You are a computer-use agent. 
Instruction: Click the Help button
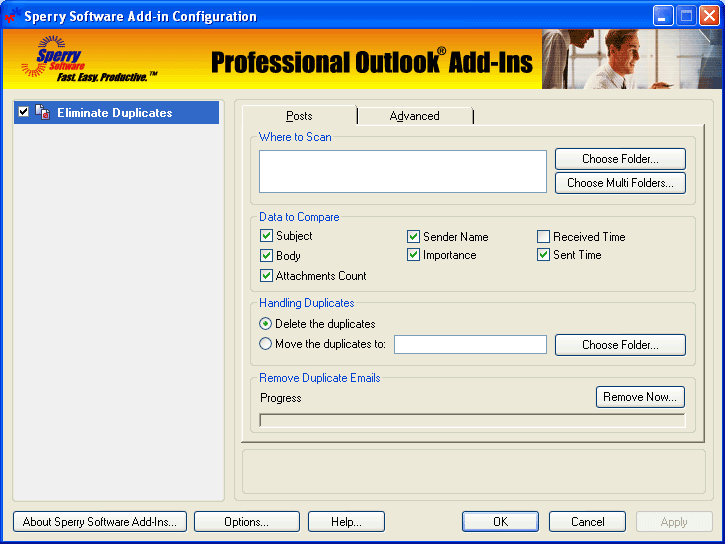(346, 522)
